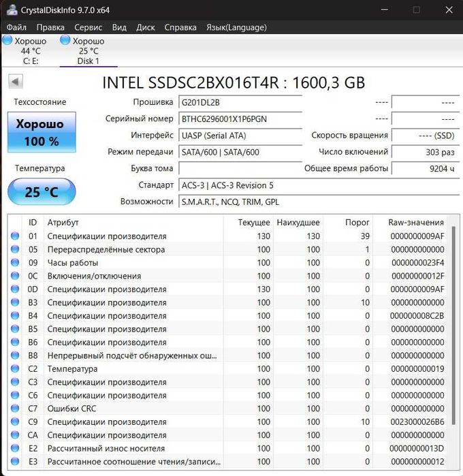Select the C: E: disk tab at 44 °C
Image resolution: width=463 pixels, height=476 pixels.
click(x=31, y=50)
